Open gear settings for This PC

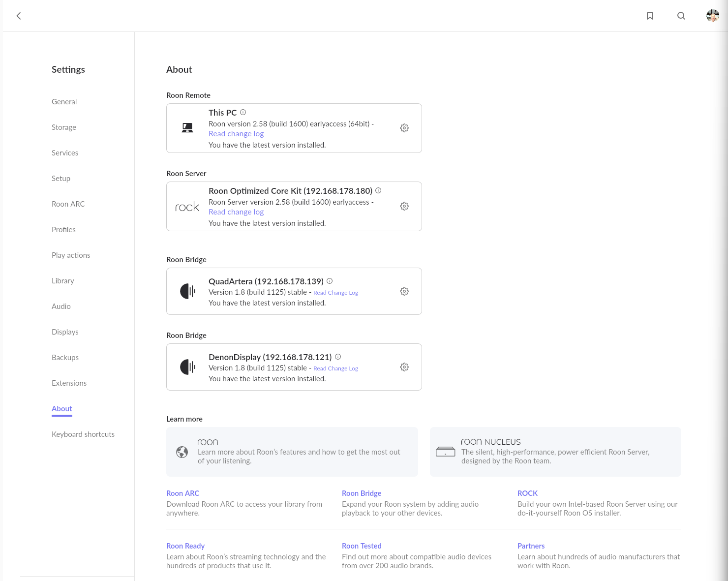coord(404,128)
